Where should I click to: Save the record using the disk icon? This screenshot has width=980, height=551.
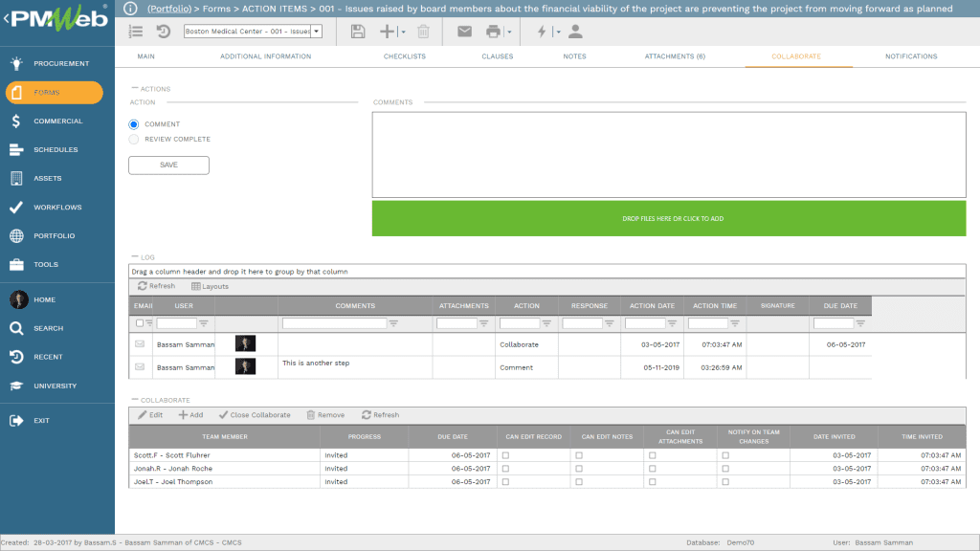click(357, 31)
